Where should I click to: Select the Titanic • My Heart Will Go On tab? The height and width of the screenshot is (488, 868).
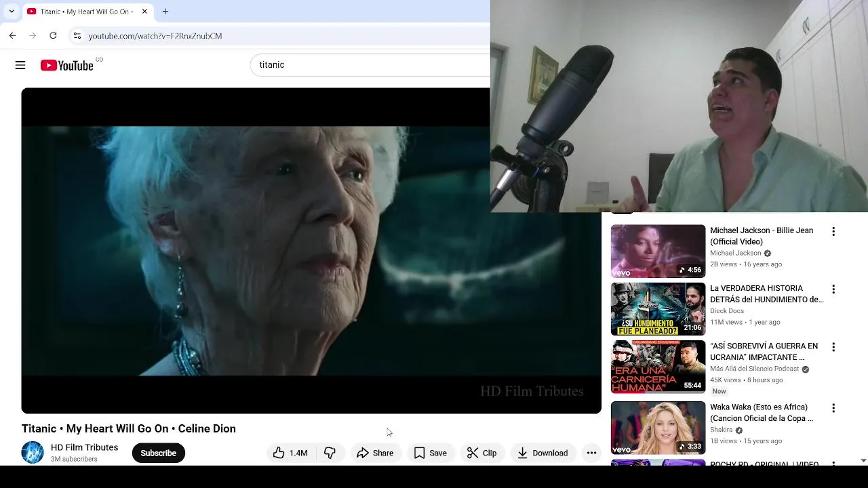86,12
